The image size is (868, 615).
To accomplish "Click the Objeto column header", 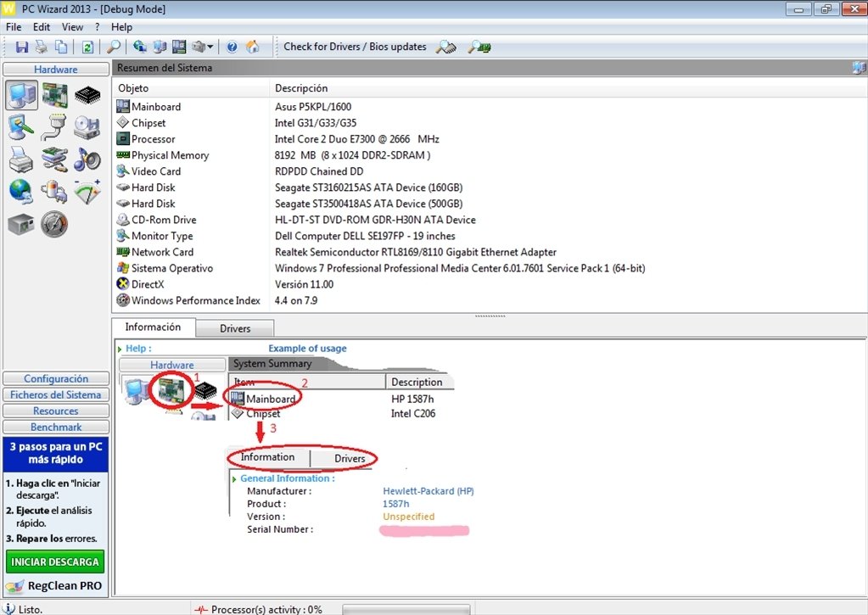I will [x=191, y=88].
